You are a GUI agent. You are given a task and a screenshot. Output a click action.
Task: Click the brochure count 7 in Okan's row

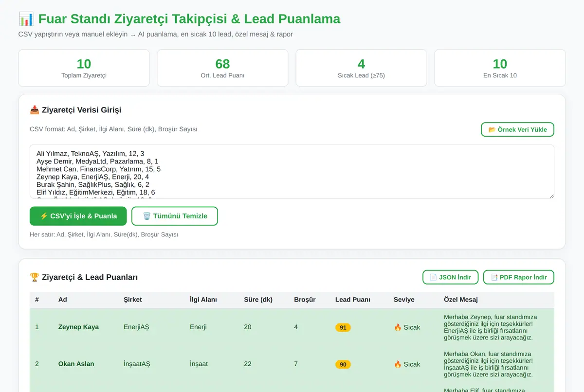coord(296,364)
